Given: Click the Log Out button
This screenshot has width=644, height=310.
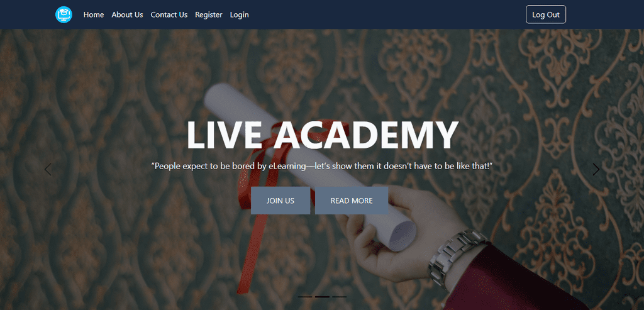Looking at the screenshot, I should 546,14.
